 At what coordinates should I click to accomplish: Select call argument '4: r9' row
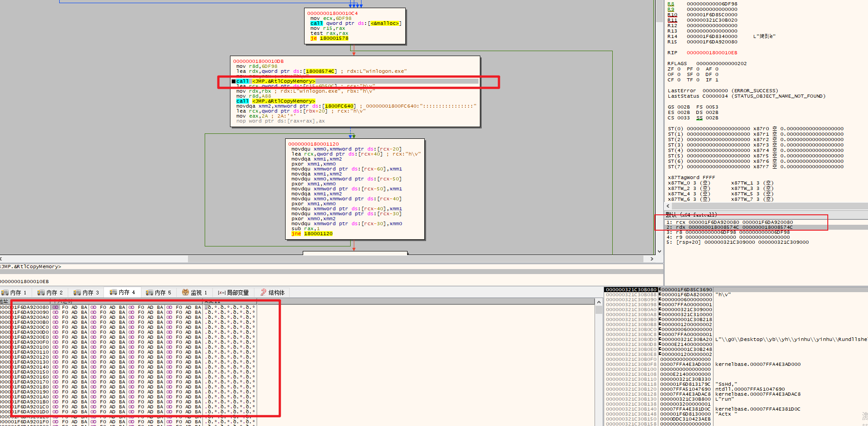click(728, 237)
